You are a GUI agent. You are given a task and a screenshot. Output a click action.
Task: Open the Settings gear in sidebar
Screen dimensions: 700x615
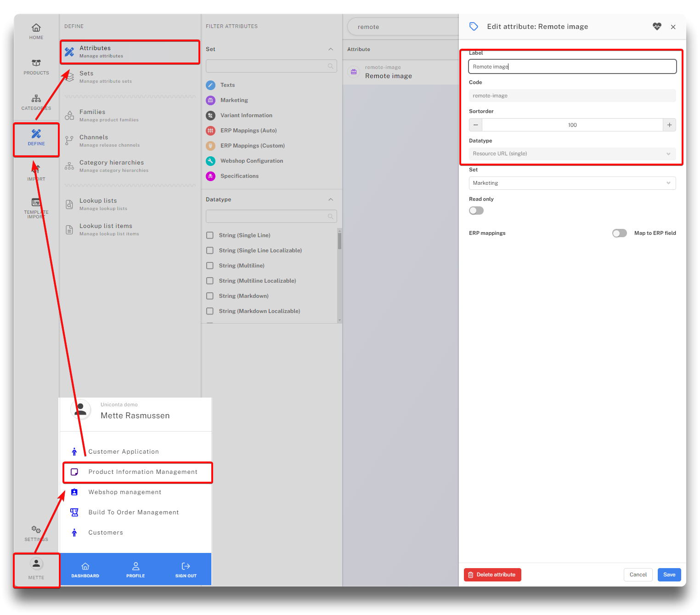point(36,533)
